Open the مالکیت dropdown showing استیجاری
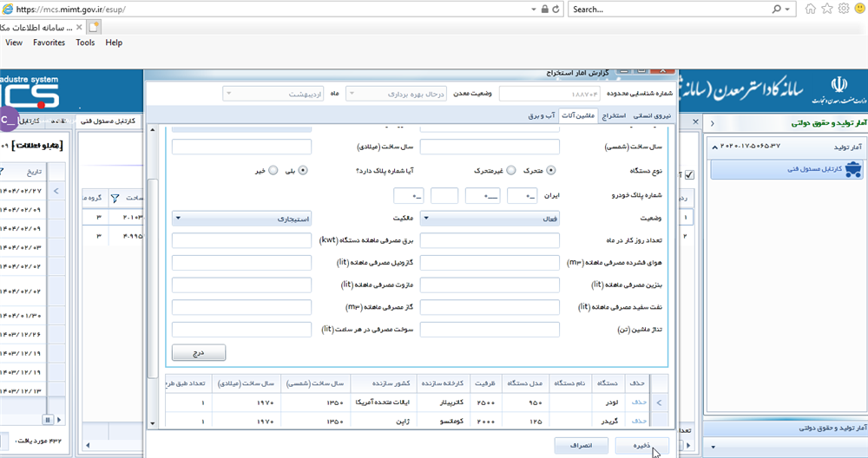The image size is (868, 458). [x=241, y=217]
